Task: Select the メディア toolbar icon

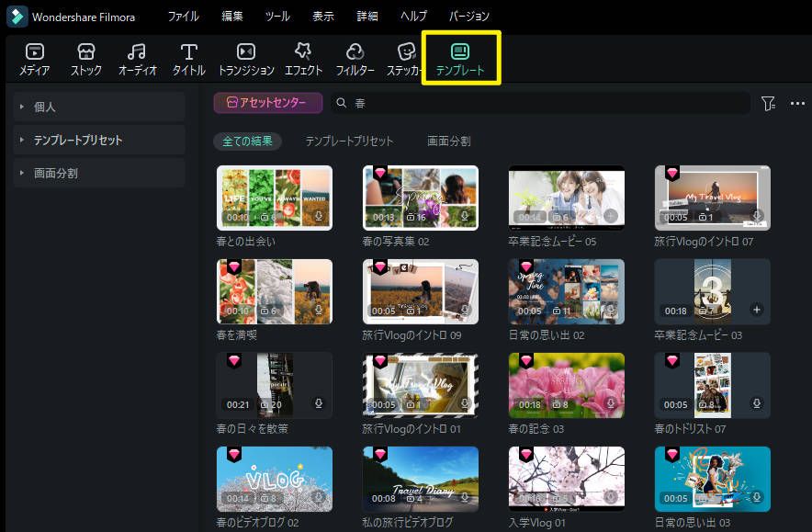Action: pos(34,58)
